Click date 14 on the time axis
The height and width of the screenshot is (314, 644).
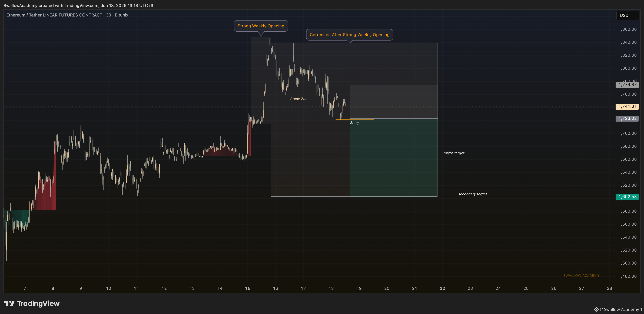click(x=220, y=289)
